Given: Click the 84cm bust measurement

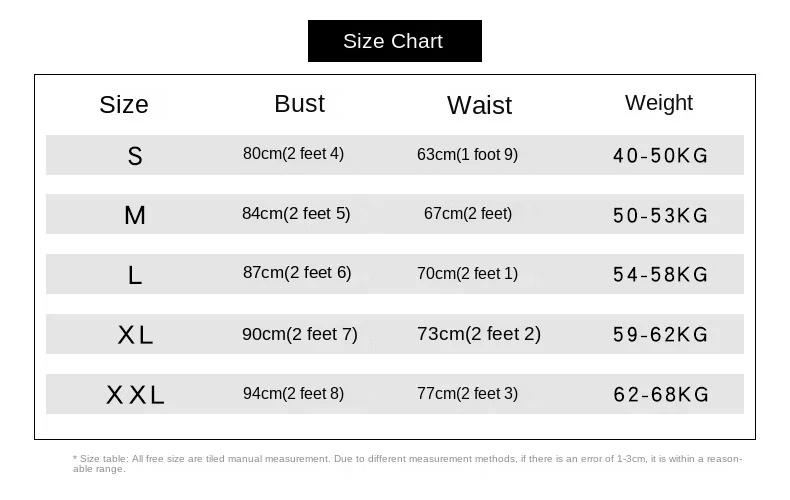Looking at the screenshot, I should [296, 213].
